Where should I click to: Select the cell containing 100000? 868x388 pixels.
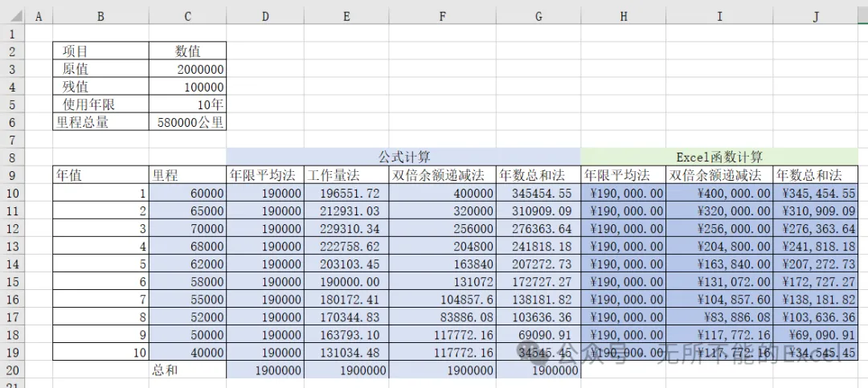pyautogui.click(x=187, y=87)
